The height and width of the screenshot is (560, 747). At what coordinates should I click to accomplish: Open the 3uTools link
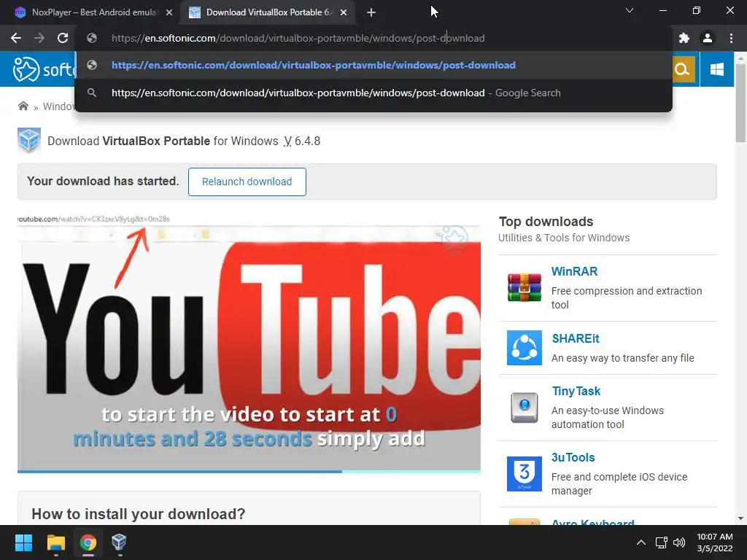(573, 458)
